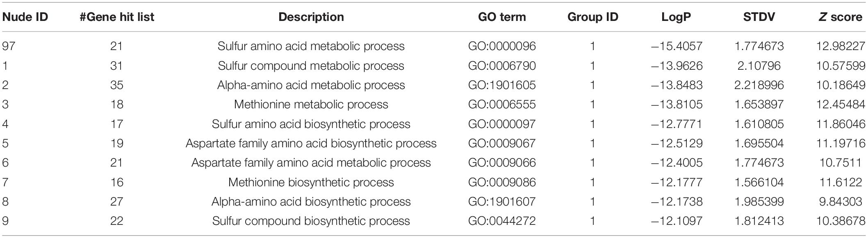
Task: Select STDV value 1.566104
Action: 759,182
